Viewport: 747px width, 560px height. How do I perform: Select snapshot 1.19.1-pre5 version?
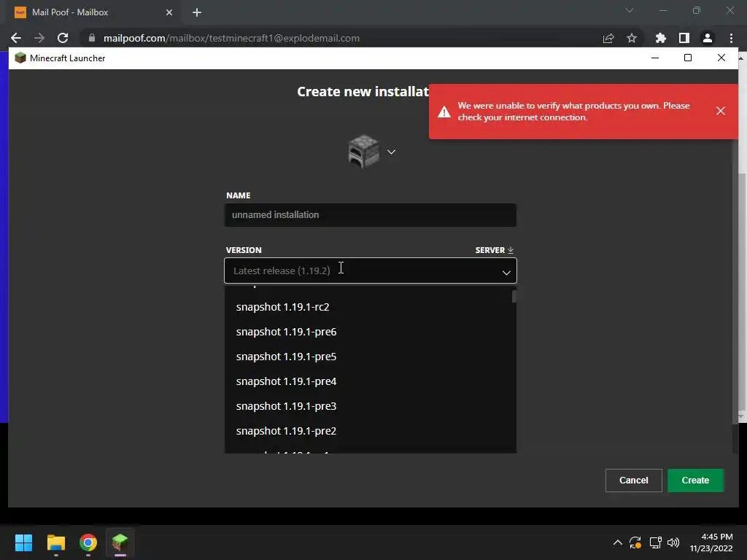[x=370, y=356]
